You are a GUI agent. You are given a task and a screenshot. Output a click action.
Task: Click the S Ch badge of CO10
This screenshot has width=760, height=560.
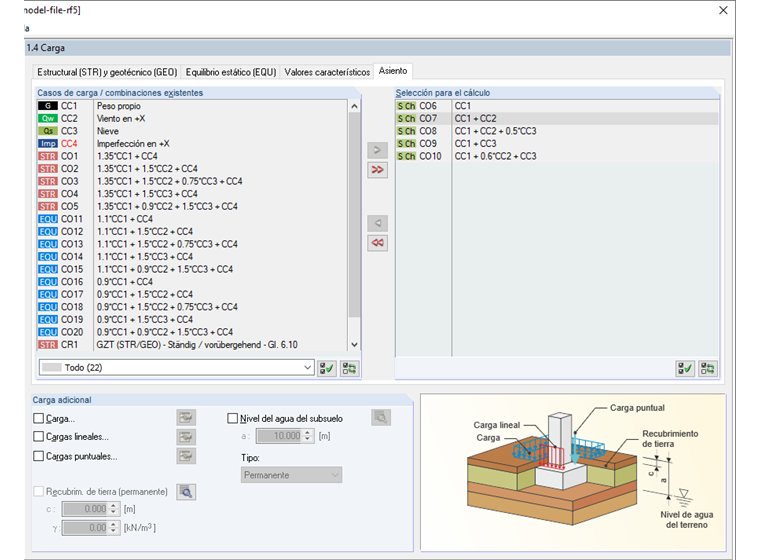406,156
